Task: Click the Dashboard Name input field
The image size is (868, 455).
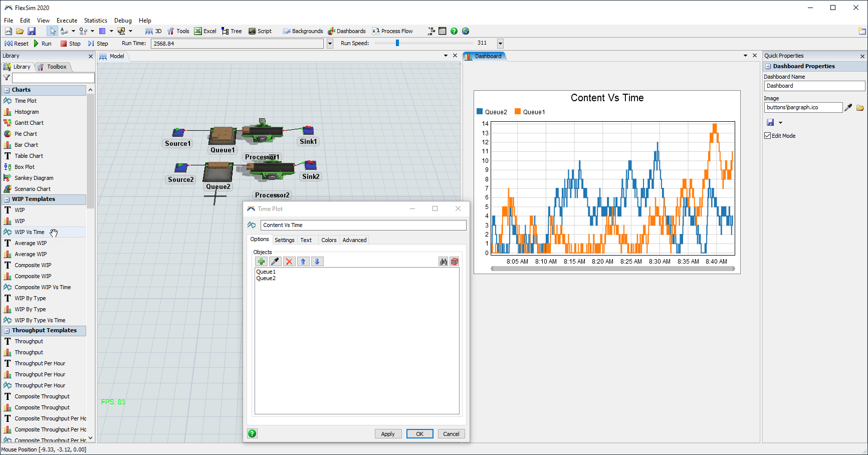Action: pos(814,86)
